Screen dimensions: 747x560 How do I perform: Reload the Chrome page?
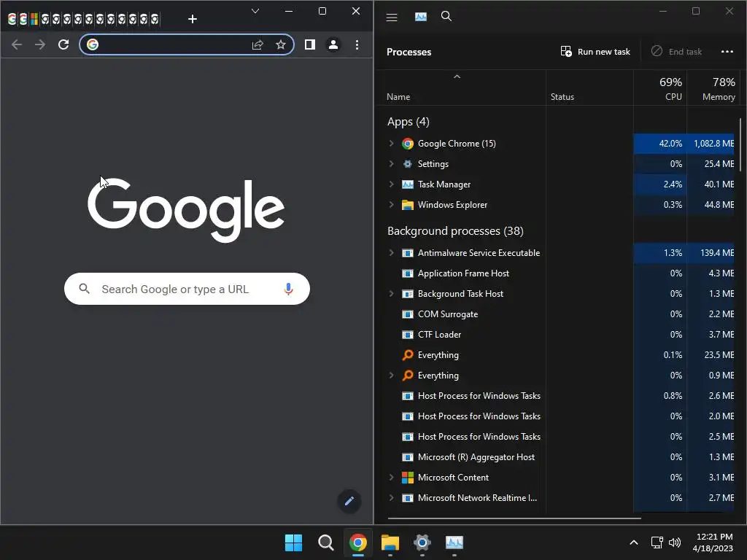pos(63,44)
